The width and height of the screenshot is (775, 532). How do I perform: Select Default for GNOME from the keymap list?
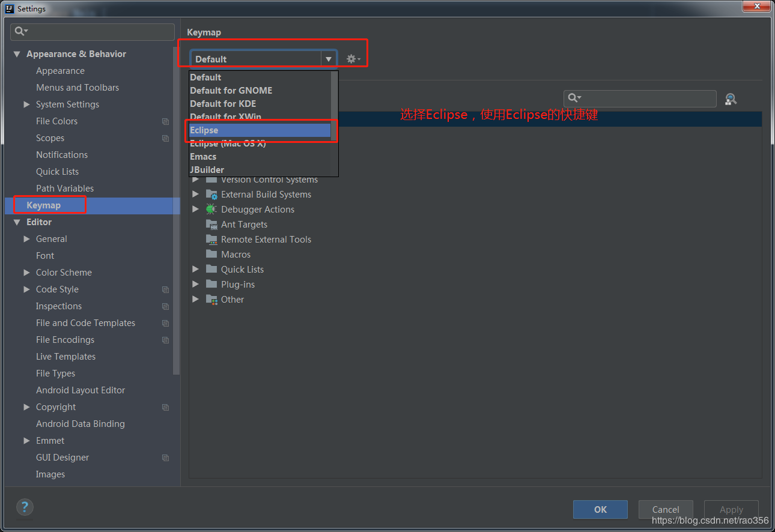coord(260,91)
